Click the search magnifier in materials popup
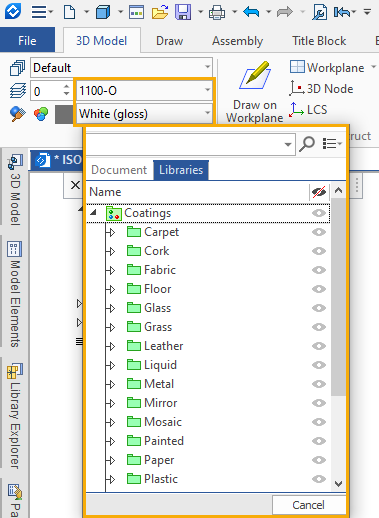Viewport: 379px width, 518px height. pos(307,144)
